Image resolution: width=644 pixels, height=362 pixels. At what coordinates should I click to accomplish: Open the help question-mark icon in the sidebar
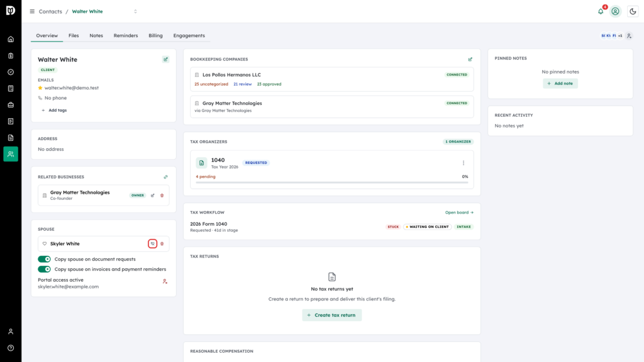click(11, 348)
